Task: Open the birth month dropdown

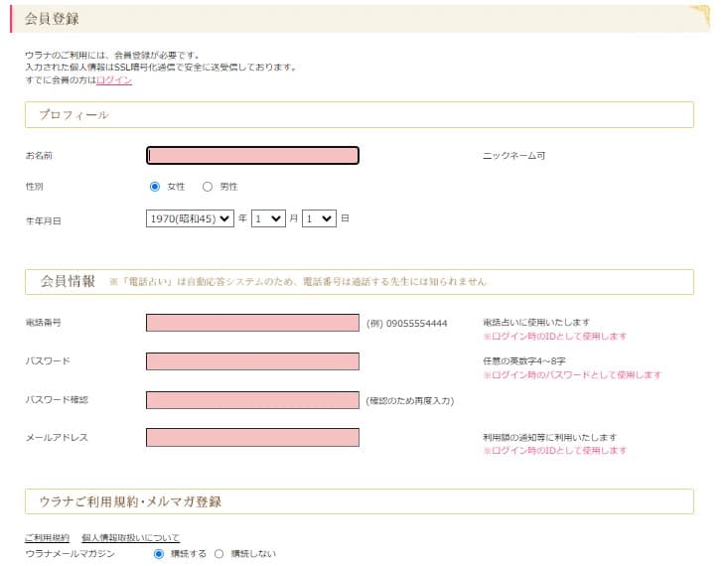Action: 268,218
